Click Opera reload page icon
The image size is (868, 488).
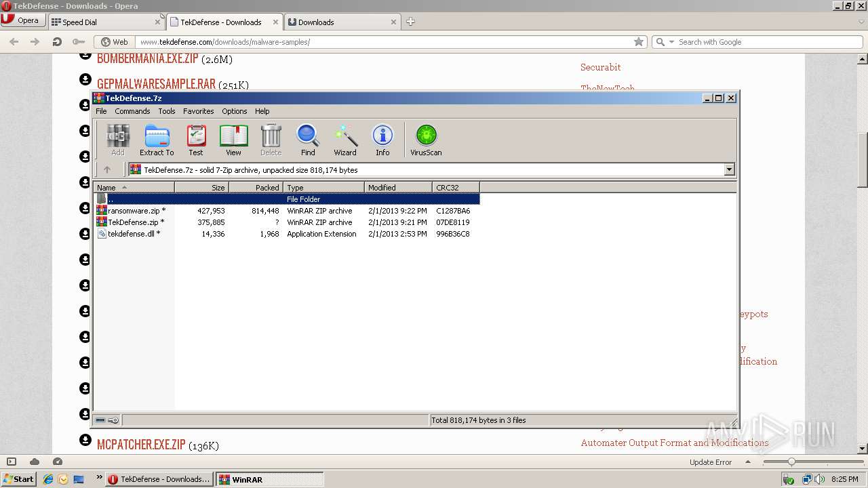coord(57,41)
